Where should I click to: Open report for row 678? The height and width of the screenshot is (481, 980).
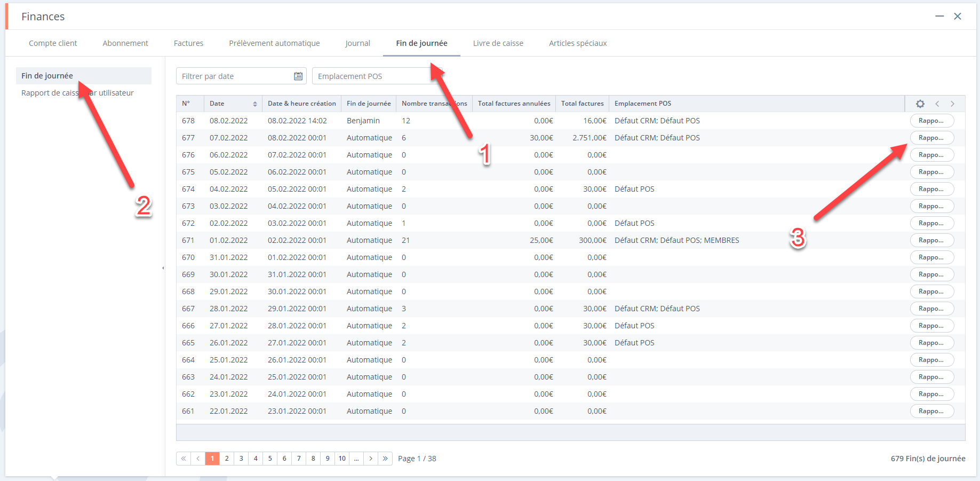click(932, 121)
